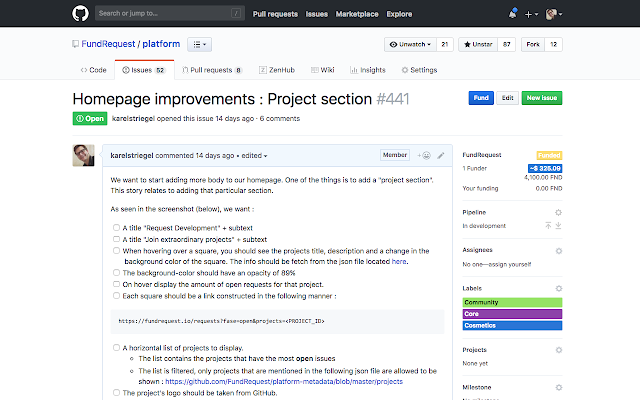Expand the create new plus dropdown
640x400 pixels.
(532, 15)
